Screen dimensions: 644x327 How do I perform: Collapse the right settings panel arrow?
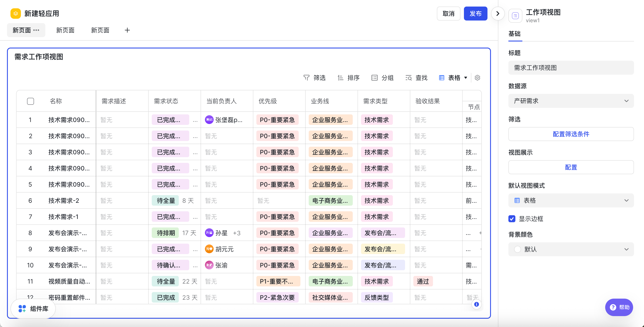[497, 14]
